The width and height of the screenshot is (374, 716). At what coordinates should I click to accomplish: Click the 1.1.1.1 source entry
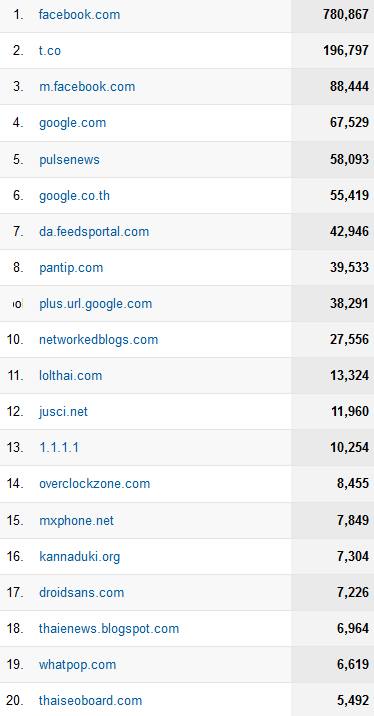(x=59, y=448)
